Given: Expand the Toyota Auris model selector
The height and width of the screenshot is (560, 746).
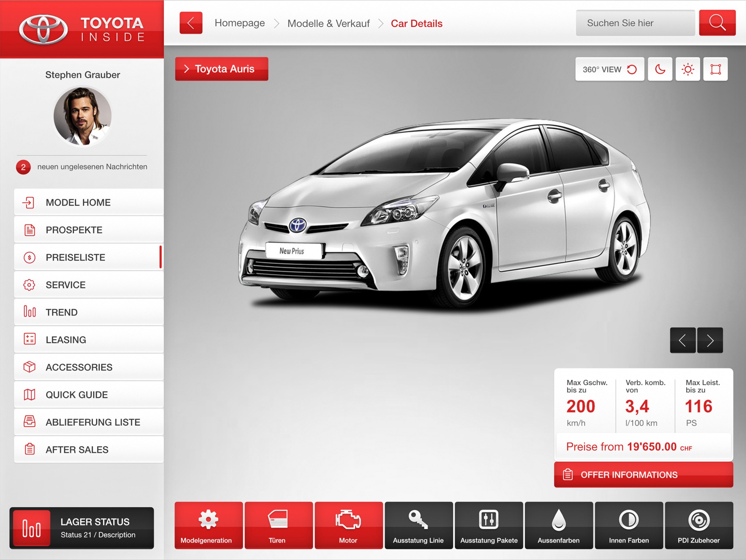Looking at the screenshot, I should point(222,69).
